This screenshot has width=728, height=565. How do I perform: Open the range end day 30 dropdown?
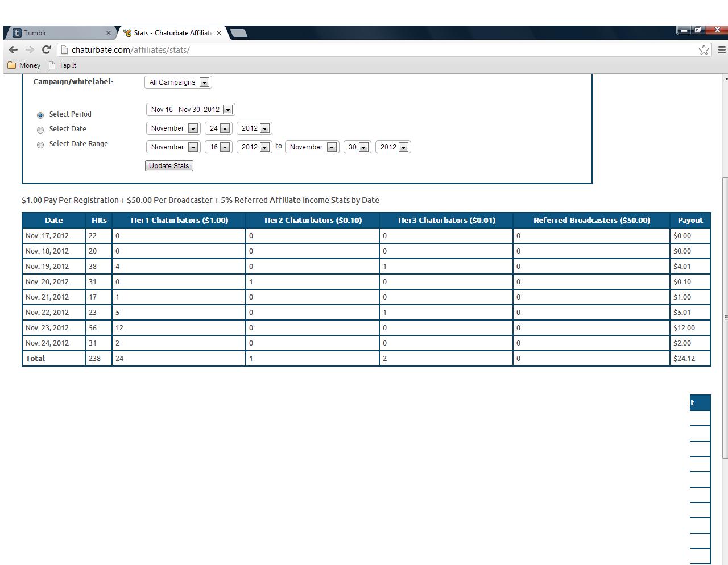pos(357,147)
